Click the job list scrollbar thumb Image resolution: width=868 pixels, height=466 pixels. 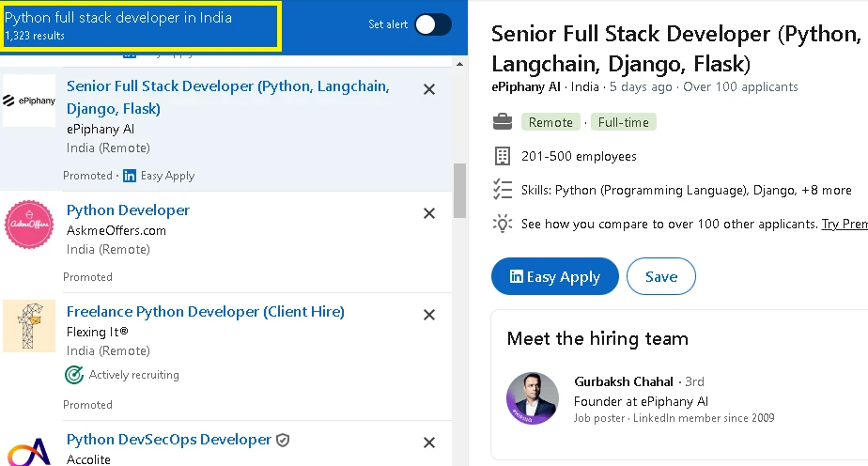[x=459, y=191]
